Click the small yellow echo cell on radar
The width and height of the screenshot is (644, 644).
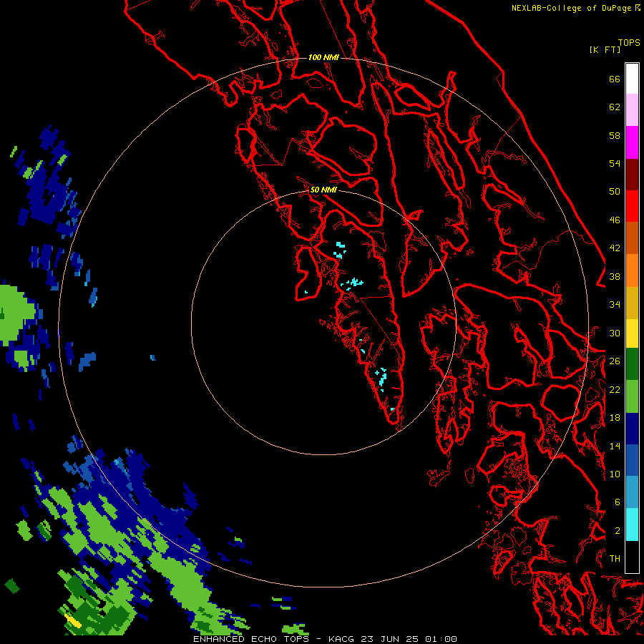coord(74,621)
